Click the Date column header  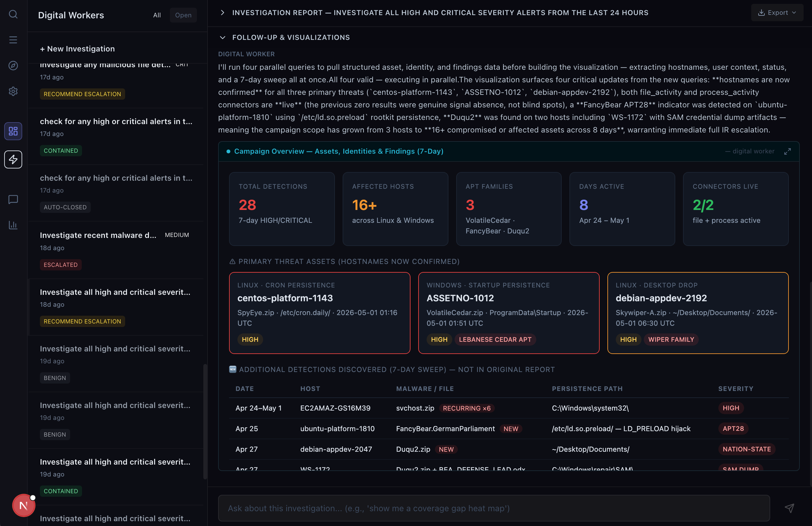coord(245,389)
